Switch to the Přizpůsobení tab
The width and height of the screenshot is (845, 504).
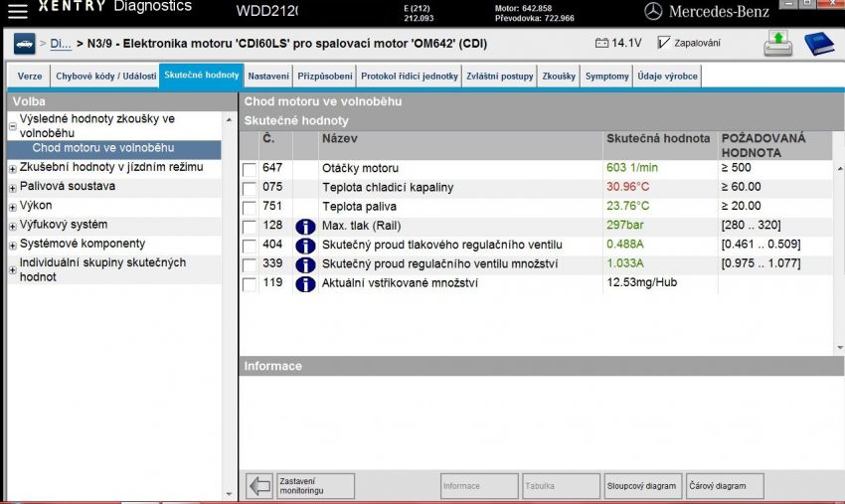(x=325, y=76)
